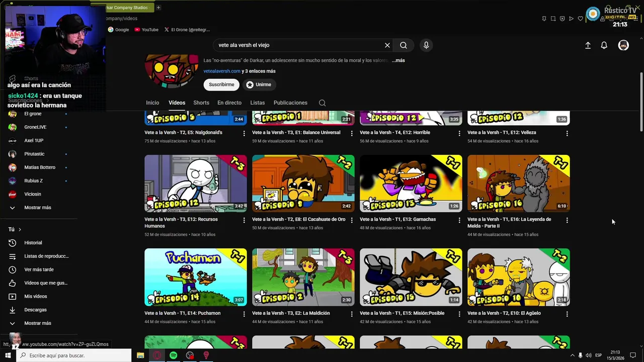Open the Windows Start menu
This screenshot has height=362, width=644.
[x=8, y=355]
